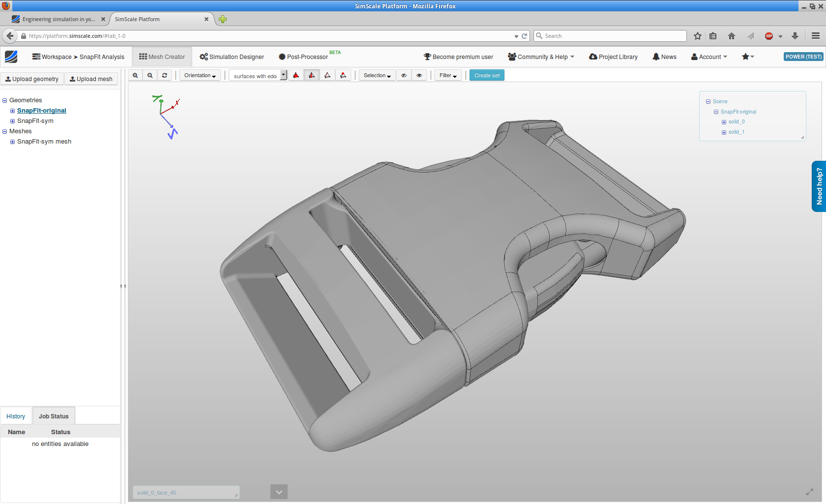This screenshot has height=504, width=826.
Task: Click the show-all eye icon in the toolbar
Action: tap(419, 75)
